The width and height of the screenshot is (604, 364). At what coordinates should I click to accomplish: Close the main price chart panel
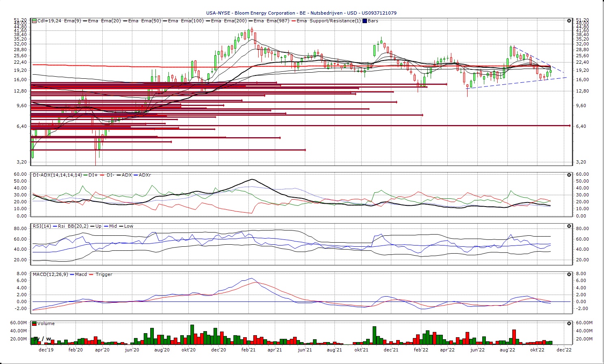[x=569, y=21]
